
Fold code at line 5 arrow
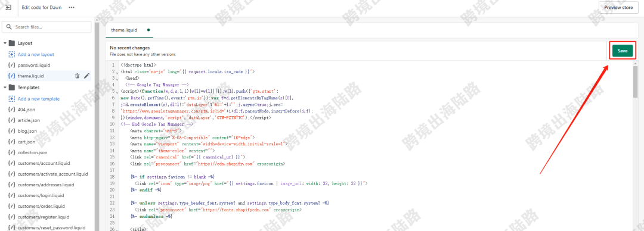point(117,92)
